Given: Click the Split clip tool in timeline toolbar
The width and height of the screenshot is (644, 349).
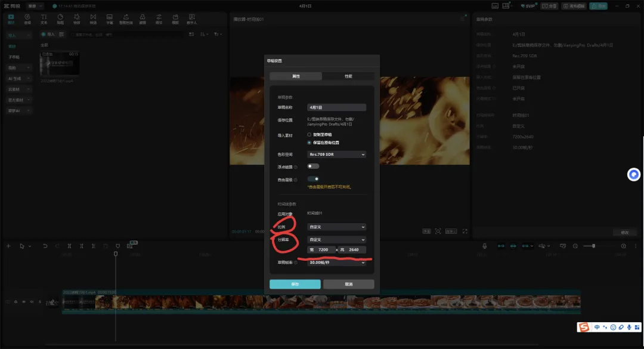Looking at the screenshot, I should tap(69, 246).
